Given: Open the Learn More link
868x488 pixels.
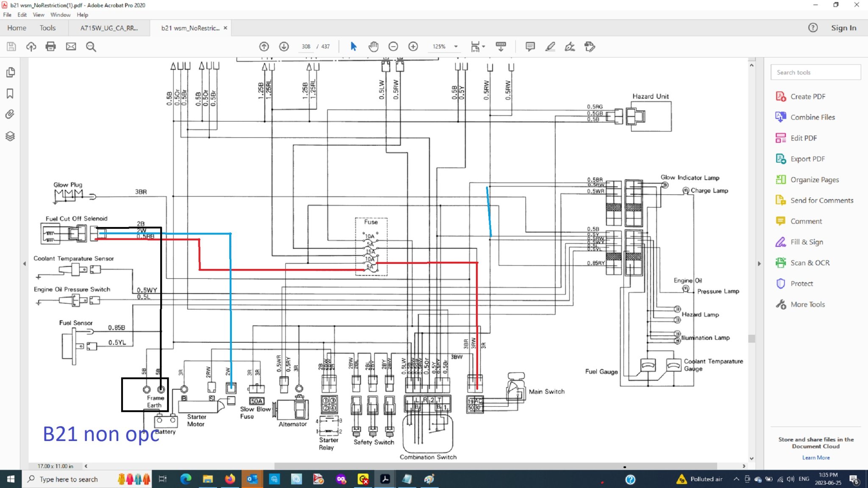Looking at the screenshot, I should [x=816, y=457].
